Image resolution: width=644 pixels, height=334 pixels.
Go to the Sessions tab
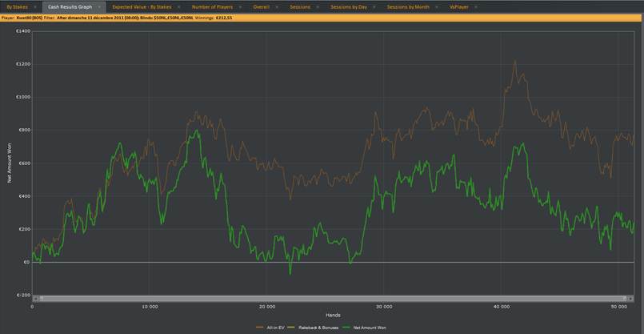point(300,7)
